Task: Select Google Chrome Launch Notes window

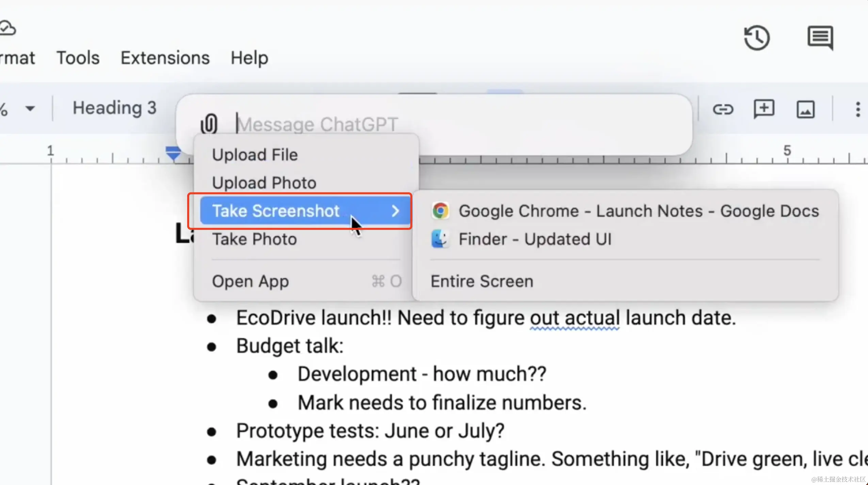Action: (625, 211)
